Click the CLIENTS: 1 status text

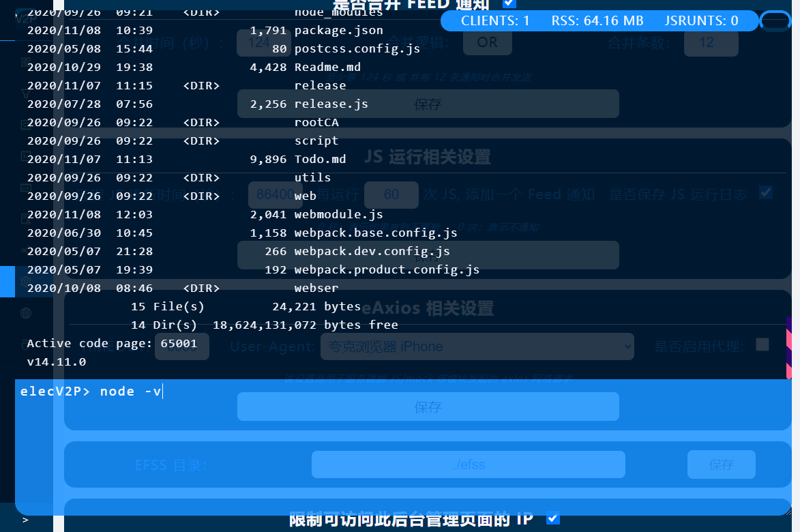click(495, 21)
